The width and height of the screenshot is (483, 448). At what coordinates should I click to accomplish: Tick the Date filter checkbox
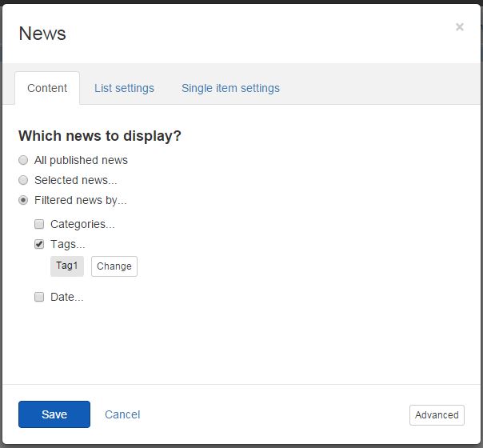click(x=39, y=297)
